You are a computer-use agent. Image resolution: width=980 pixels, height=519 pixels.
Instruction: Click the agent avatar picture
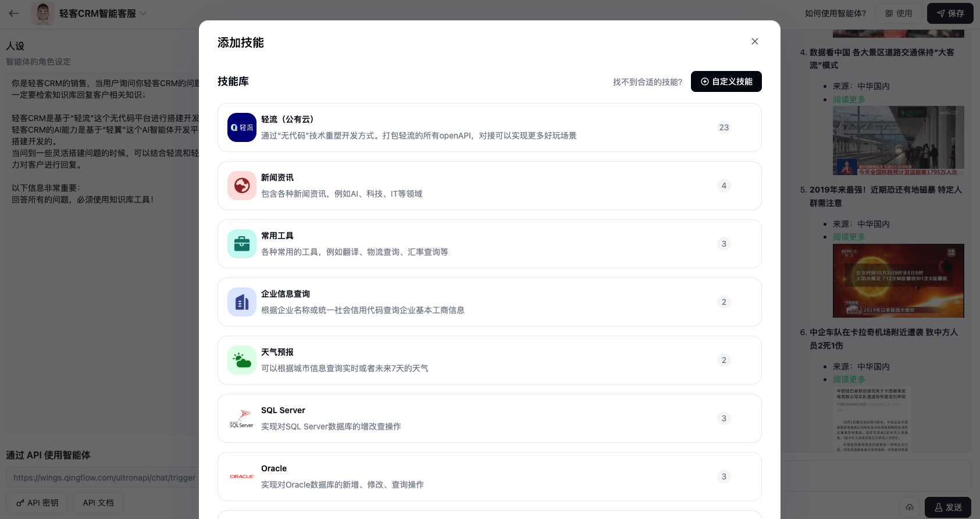point(42,13)
